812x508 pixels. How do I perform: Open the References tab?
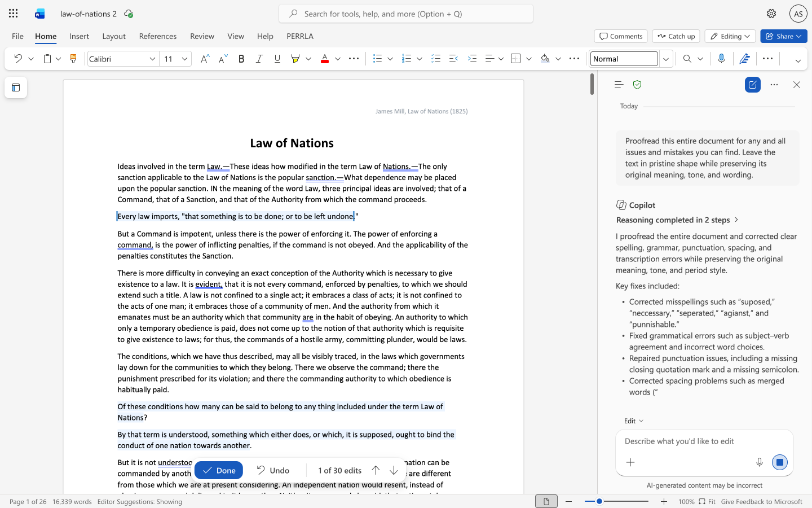tap(158, 36)
